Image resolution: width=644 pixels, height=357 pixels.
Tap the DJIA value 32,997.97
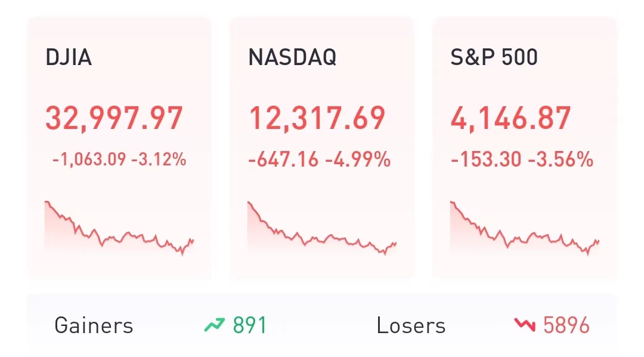pos(114,118)
